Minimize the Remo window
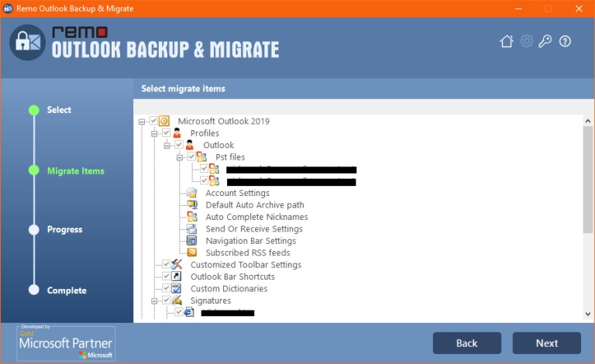 519,9
